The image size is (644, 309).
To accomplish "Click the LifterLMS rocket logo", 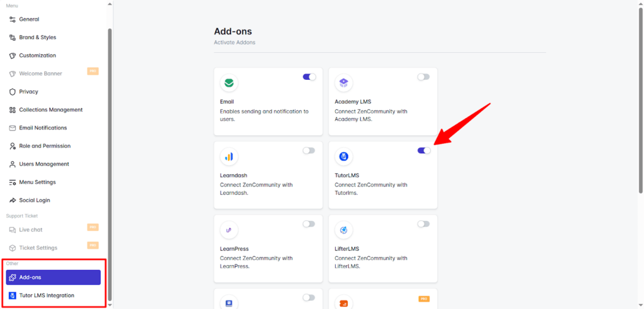I will (x=344, y=230).
